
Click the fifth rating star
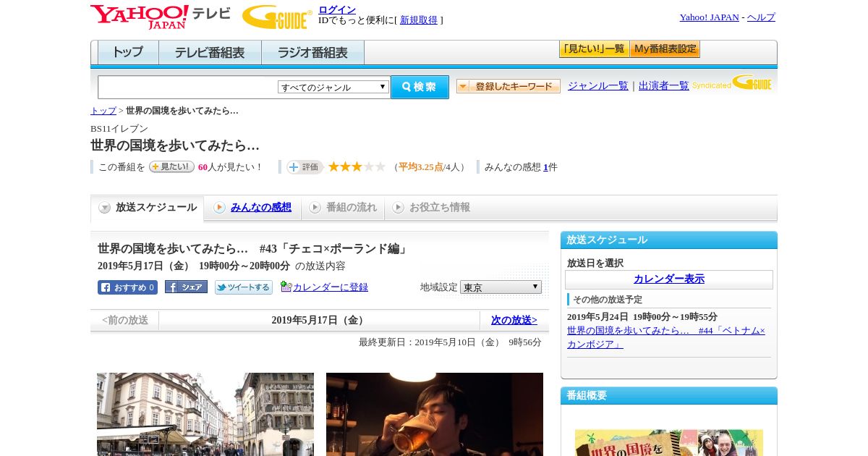[380, 166]
